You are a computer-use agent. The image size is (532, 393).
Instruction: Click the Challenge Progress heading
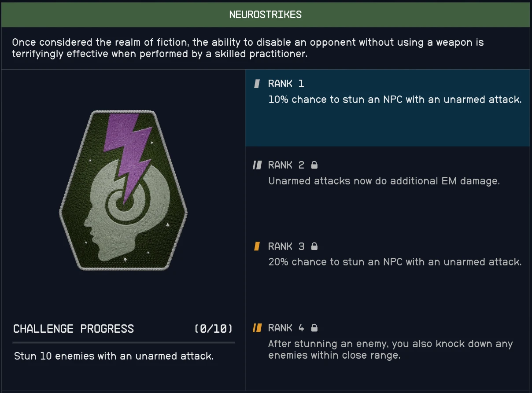(x=74, y=329)
